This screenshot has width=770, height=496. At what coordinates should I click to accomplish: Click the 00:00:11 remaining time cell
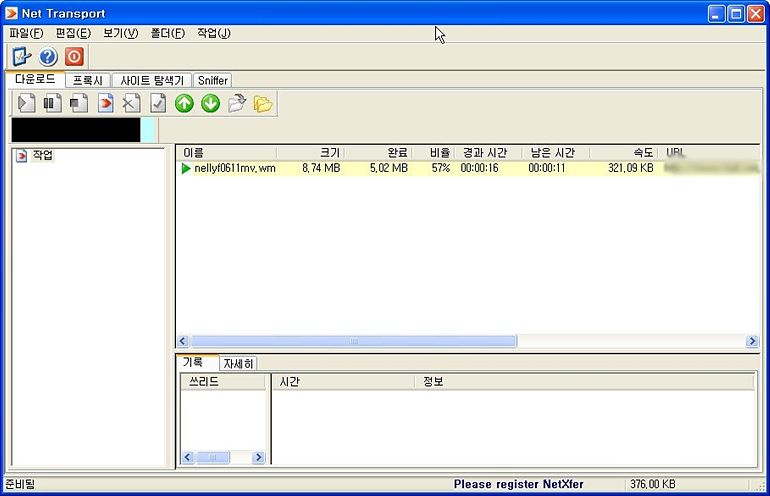547,168
